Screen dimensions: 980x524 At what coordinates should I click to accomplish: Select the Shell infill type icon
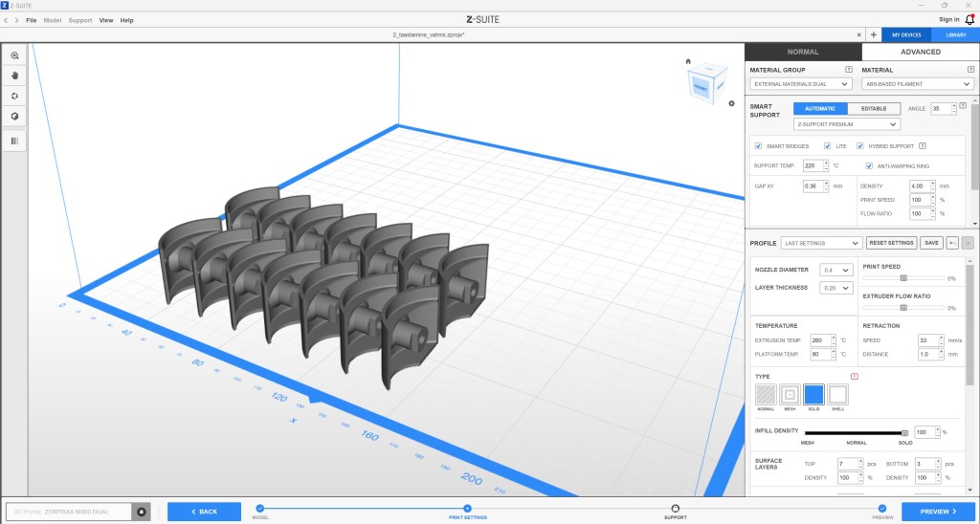(x=837, y=394)
